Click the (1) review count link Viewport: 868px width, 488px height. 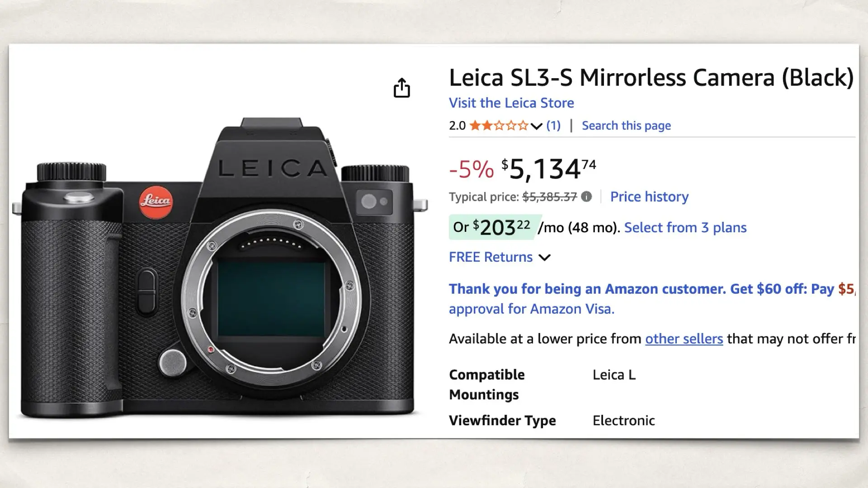coord(552,126)
